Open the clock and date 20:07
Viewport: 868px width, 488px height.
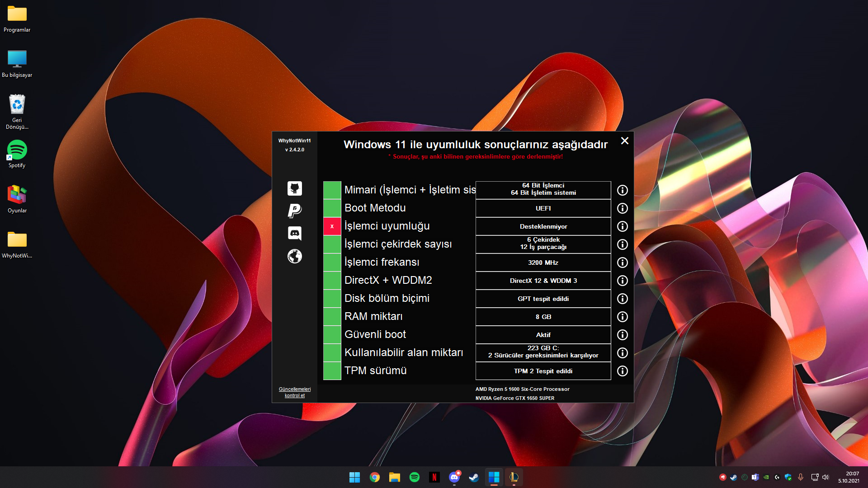point(849,477)
